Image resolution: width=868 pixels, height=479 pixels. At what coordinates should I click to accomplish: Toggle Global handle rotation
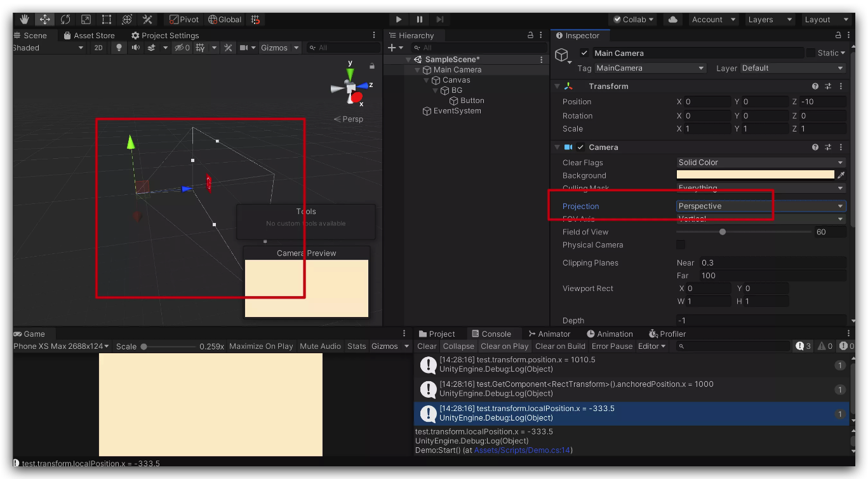(x=225, y=20)
